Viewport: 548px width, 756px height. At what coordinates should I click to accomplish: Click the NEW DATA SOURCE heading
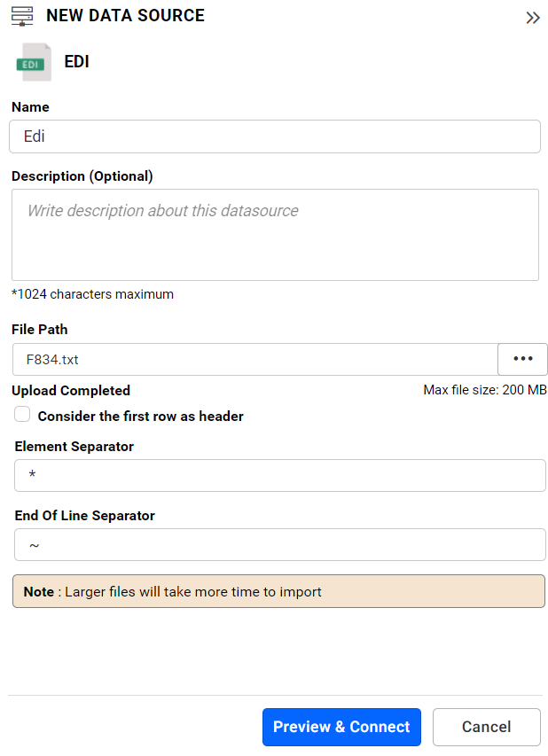coord(125,15)
